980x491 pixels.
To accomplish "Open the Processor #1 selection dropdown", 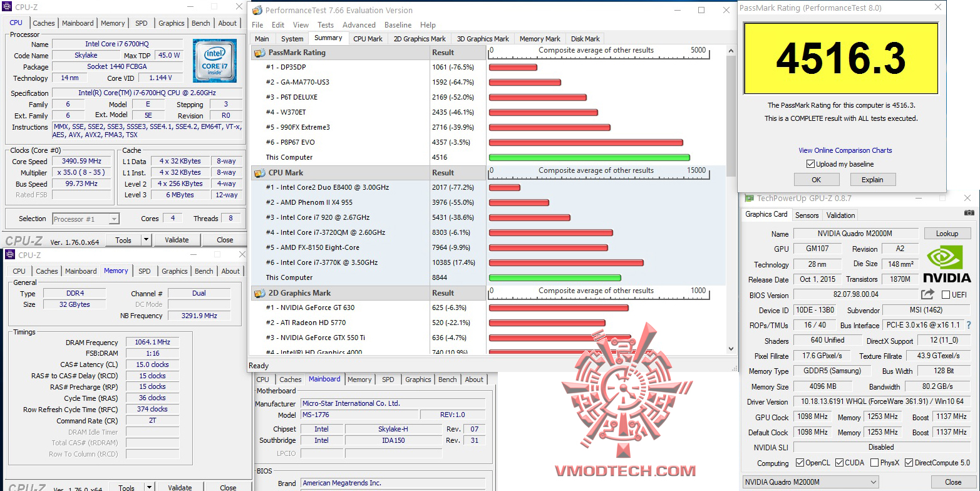I will pyautogui.click(x=86, y=219).
